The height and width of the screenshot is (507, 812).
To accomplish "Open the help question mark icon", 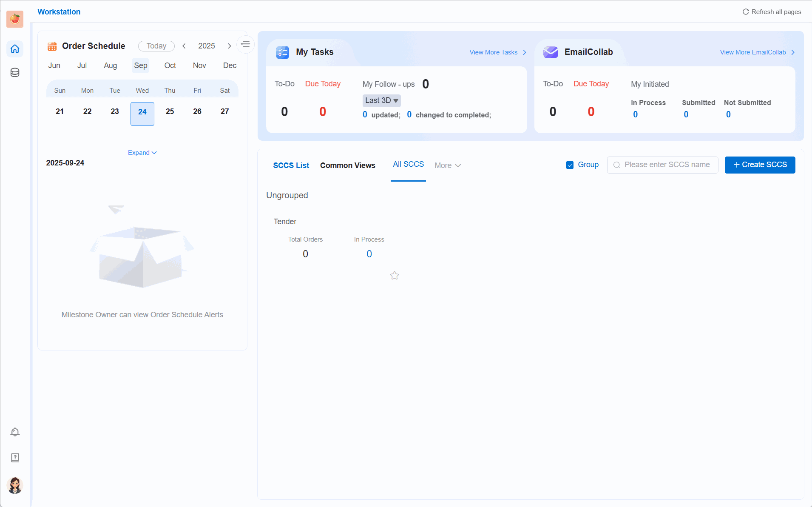I will [x=15, y=458].
